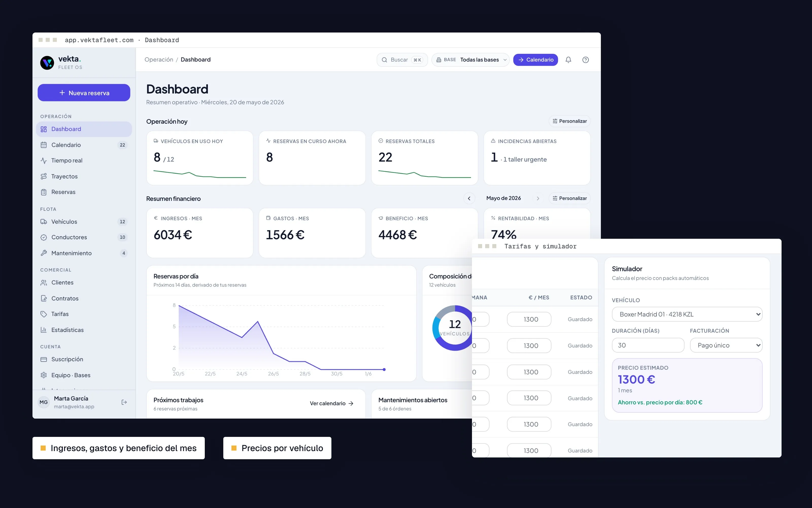The height and width of the screenshot is (508, 812).
Task: Click the logout icon beside Marta García
Action: tap(124, 402)
